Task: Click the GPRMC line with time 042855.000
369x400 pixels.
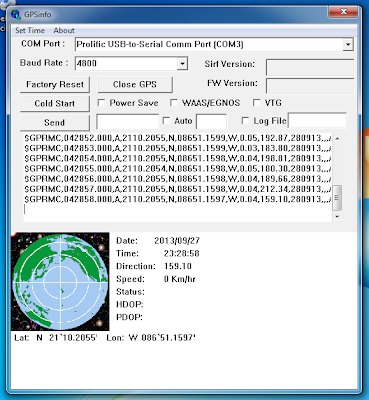Action: tap(178, 169)
